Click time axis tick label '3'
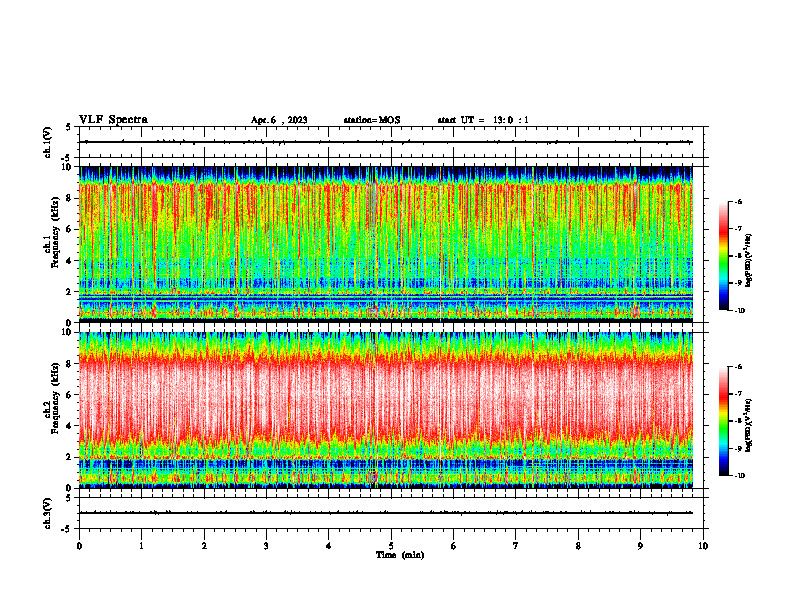The height and width of the screenshot is (612, 792). tap(266, 546)
